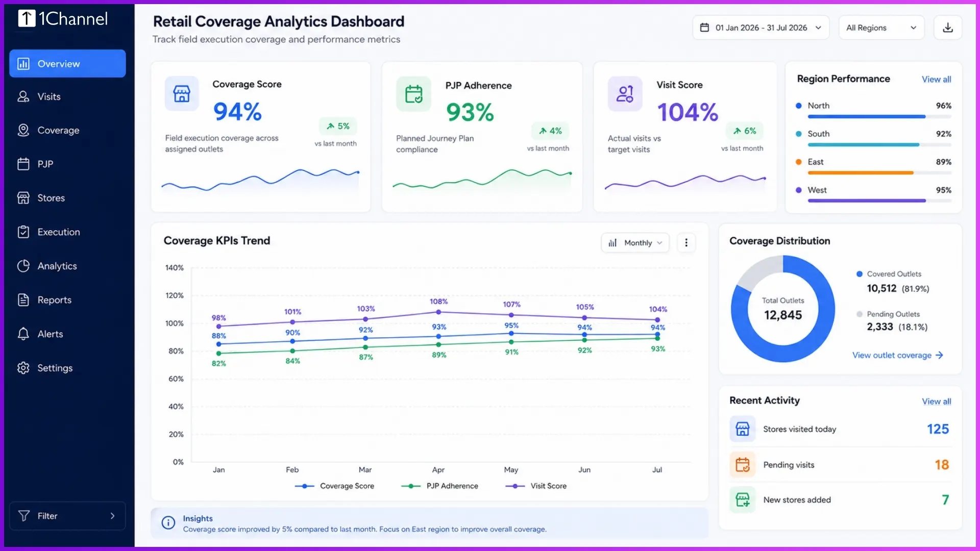Viewport: 980px width, 551px height.
Task: Toggle Coverage Score series in chart legend
Action: click(334, 486)
